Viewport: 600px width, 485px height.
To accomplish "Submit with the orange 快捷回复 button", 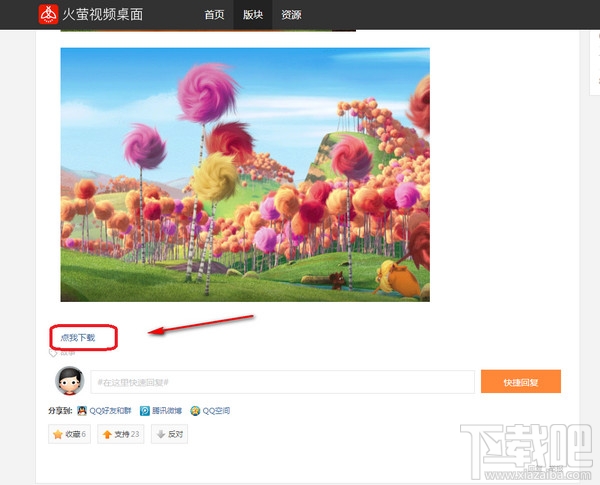I will 521,382.
